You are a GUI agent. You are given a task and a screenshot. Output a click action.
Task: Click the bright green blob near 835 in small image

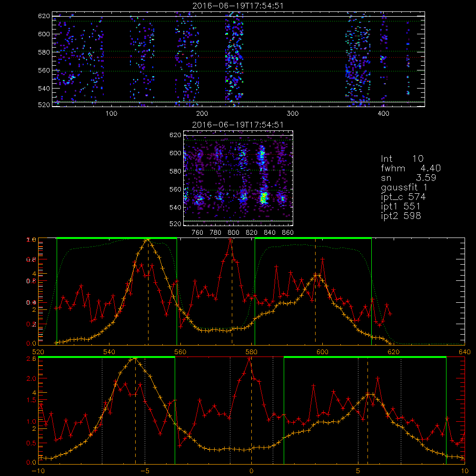[264, 198]
